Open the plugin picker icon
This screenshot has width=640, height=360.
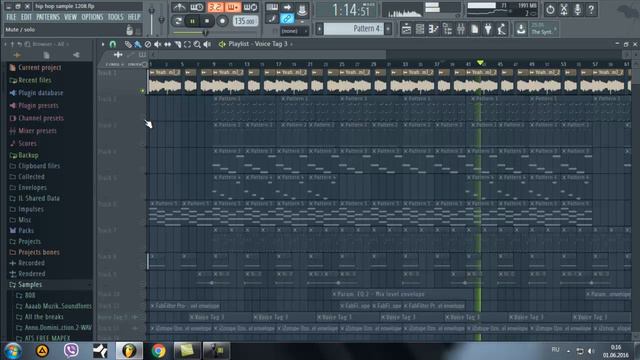coord(488,29)
